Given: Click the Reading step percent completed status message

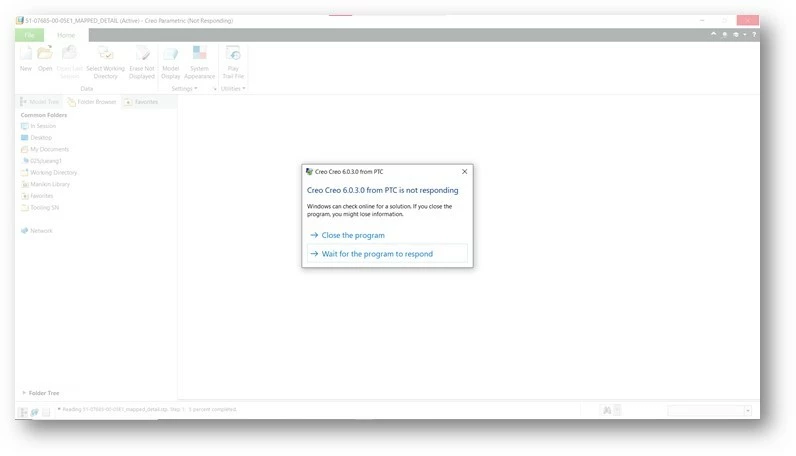Looking at the screenshot, I should [x=149, y=409].
